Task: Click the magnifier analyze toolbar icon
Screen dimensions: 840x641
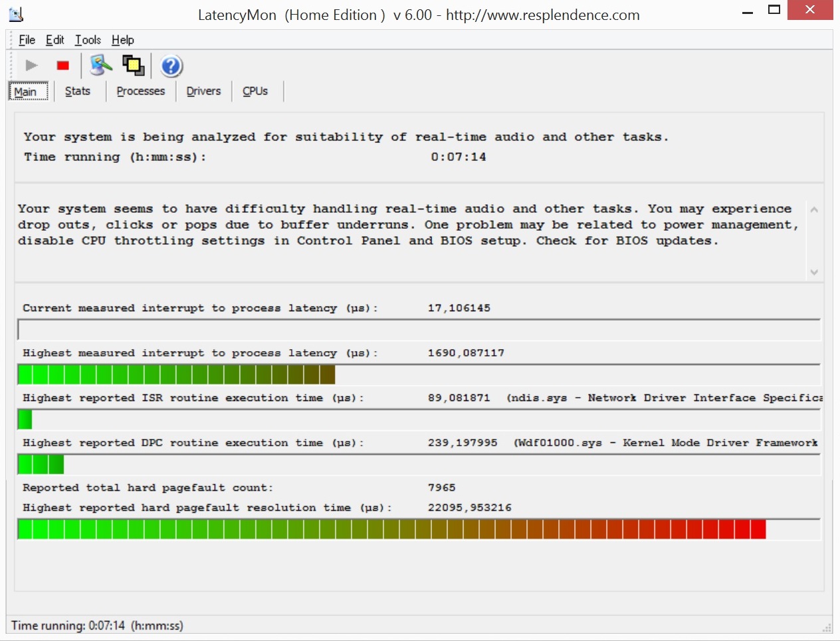Action: point(101,65)
